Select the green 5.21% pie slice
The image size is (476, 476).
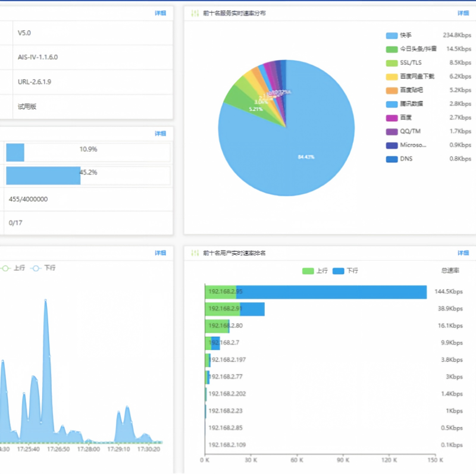coord(243,102)
